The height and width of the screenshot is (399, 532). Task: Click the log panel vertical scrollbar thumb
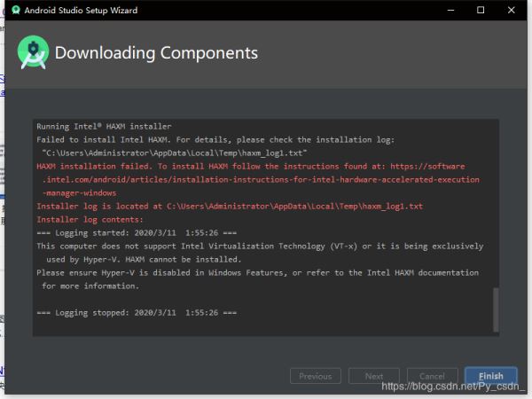point(496,309)
